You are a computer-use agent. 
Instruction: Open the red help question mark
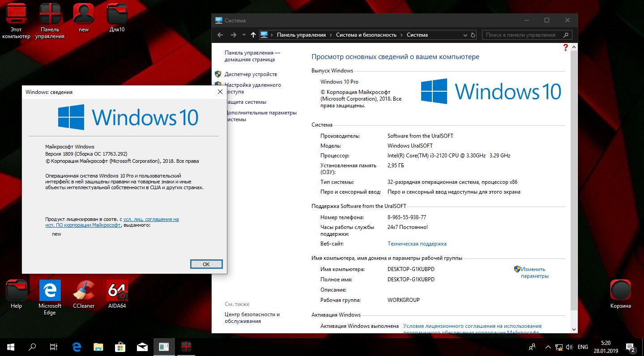click(x=566, y=47)
